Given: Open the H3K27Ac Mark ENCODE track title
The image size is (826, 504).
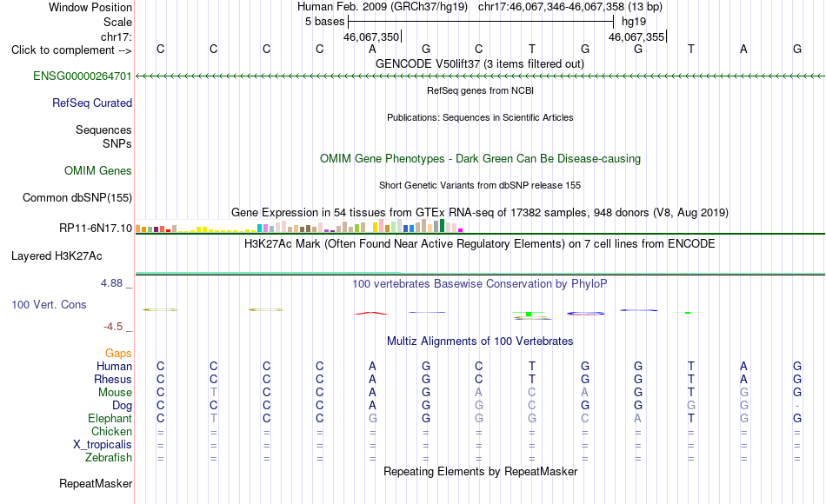Looking at the screenshot, I should [x=480, y=244].
